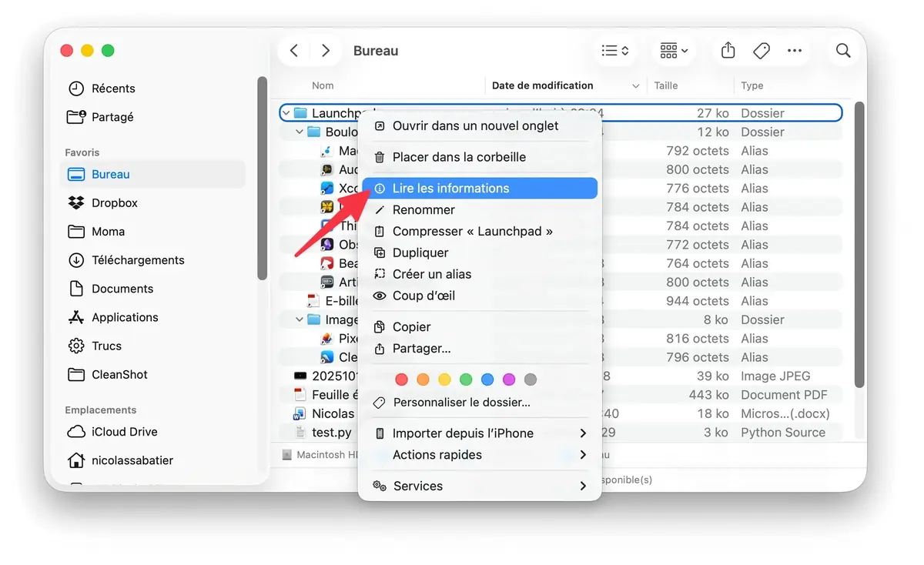Click the Share toolbar icon
Image resolution: width=924 pixels, height=565 pixels.
pos(728,51)
